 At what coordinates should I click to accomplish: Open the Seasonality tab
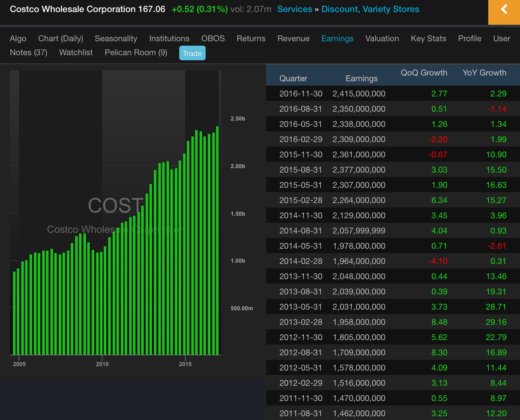116,38
